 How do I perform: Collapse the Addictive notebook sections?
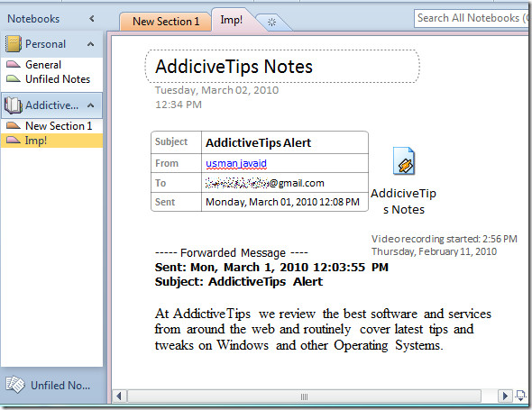coord(90,105)
